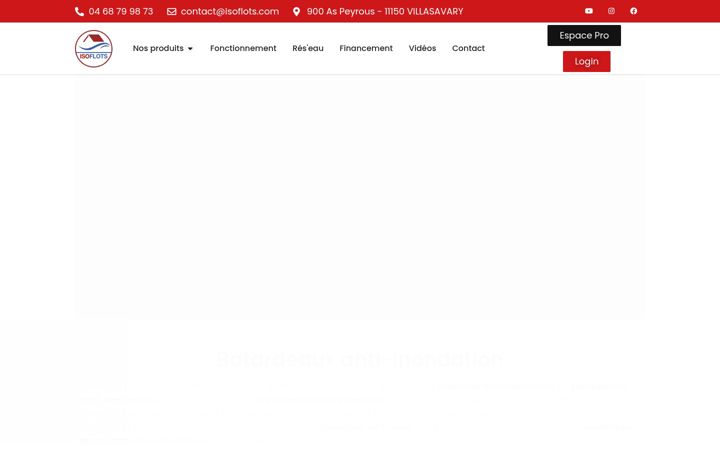Click the Isoflots logo
This screenshot has height=450, width=720.
pos(94,49)
